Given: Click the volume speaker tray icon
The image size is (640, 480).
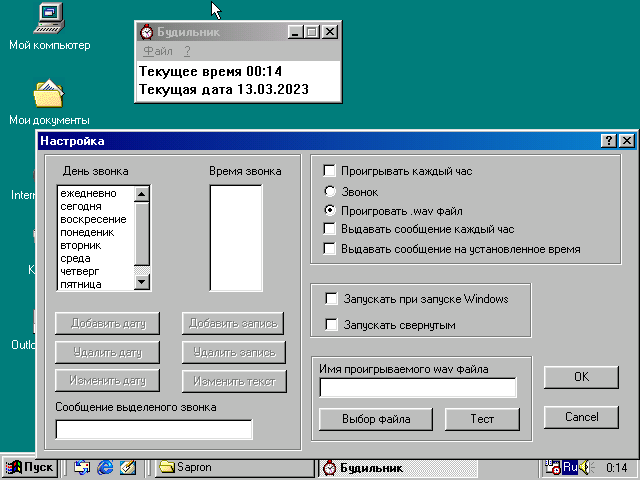Looking at the screenshot, I should 586,467.
